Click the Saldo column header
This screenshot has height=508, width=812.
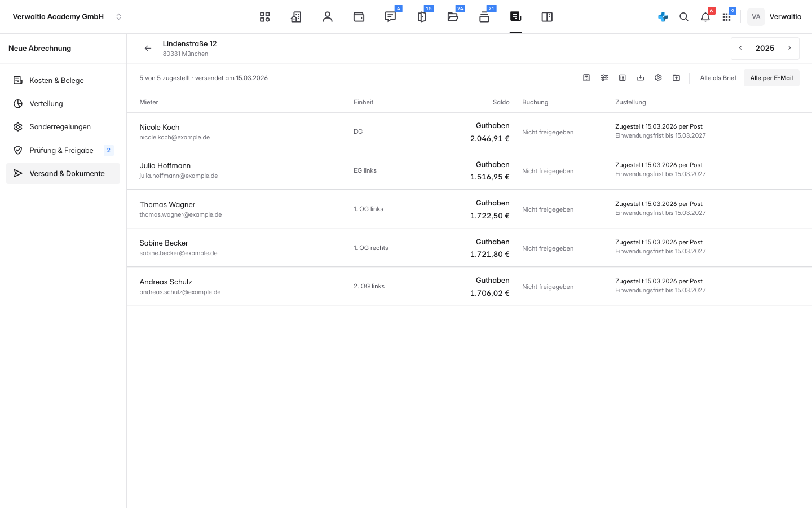(x=501, y=103)
